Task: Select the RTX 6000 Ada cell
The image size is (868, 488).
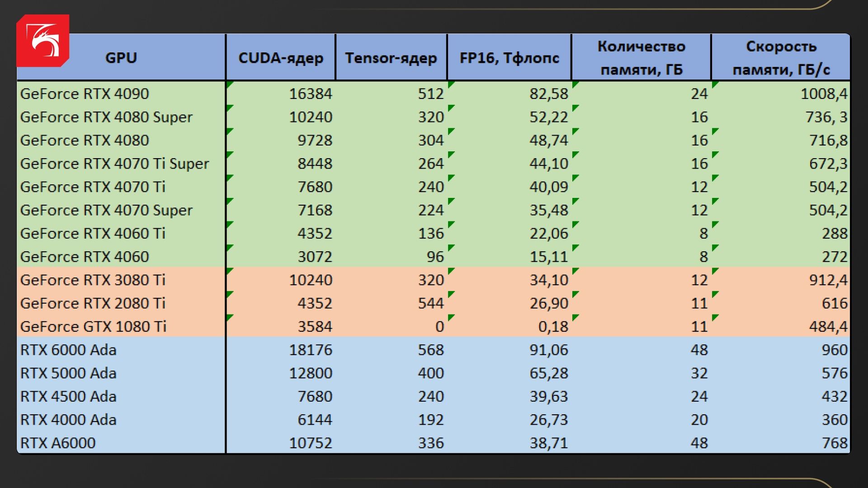Action: click(68, 350)
